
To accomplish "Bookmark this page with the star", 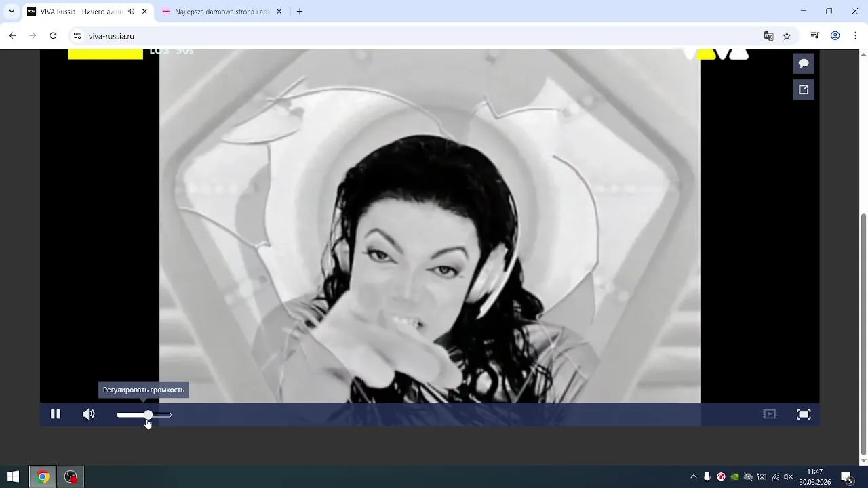I will 787,36.
